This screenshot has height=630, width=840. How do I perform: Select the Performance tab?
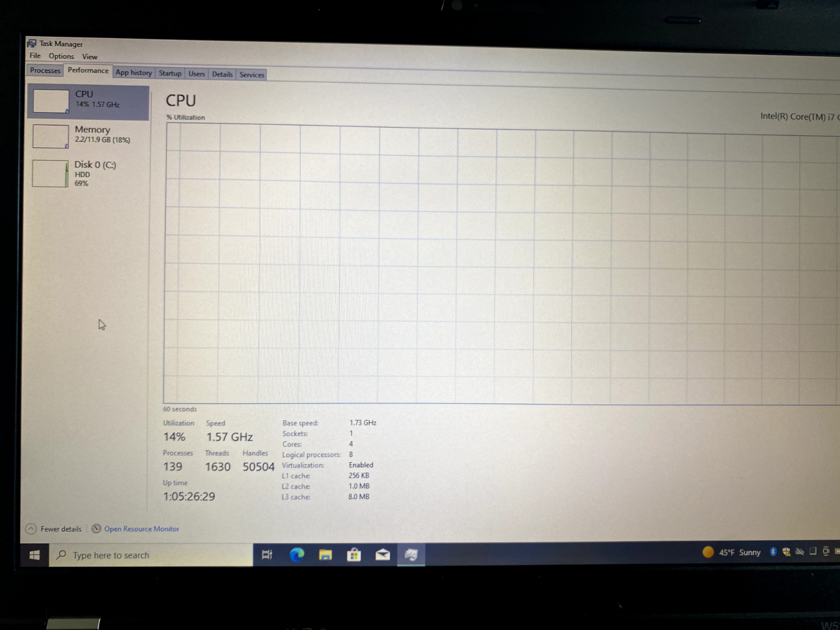pos(88,70)
